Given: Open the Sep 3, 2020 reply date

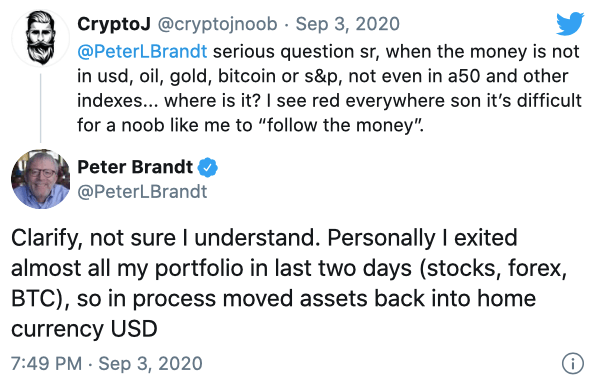Looking at the screenshot, I should coord(348,24).
